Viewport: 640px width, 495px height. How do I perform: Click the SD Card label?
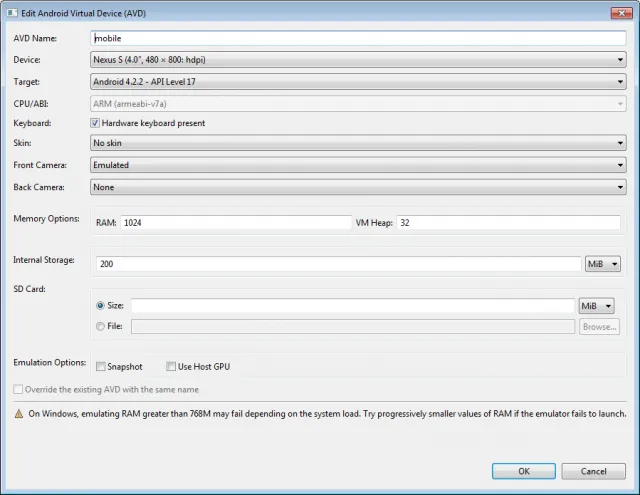click(x=29, y=289)
